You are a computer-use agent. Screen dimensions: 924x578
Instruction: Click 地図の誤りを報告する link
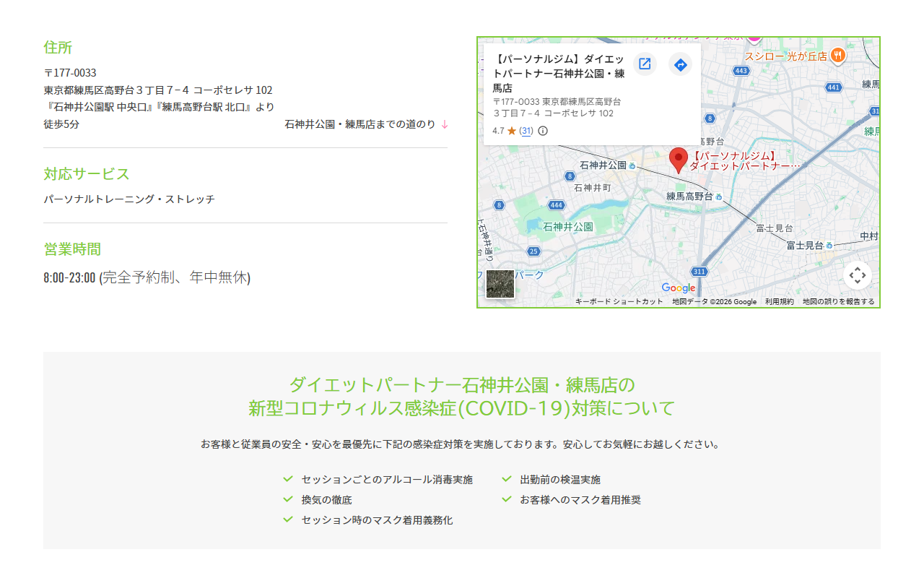[x=838, y=302]
